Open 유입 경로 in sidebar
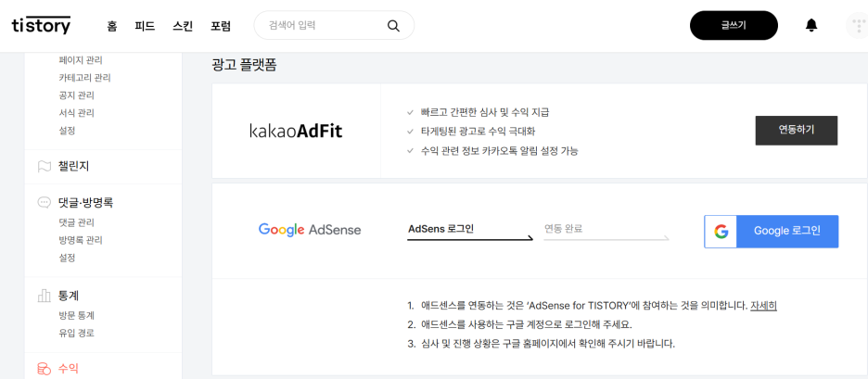Viewport: 868px width, 379px height. (x=76, y=333)
